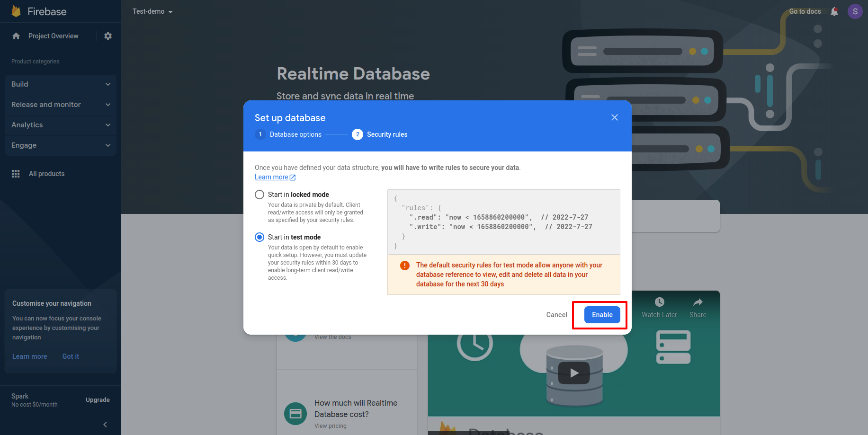This screenshot has width=868, height=435.
Task: Select Start in locked mode
Action: (260, 195)
